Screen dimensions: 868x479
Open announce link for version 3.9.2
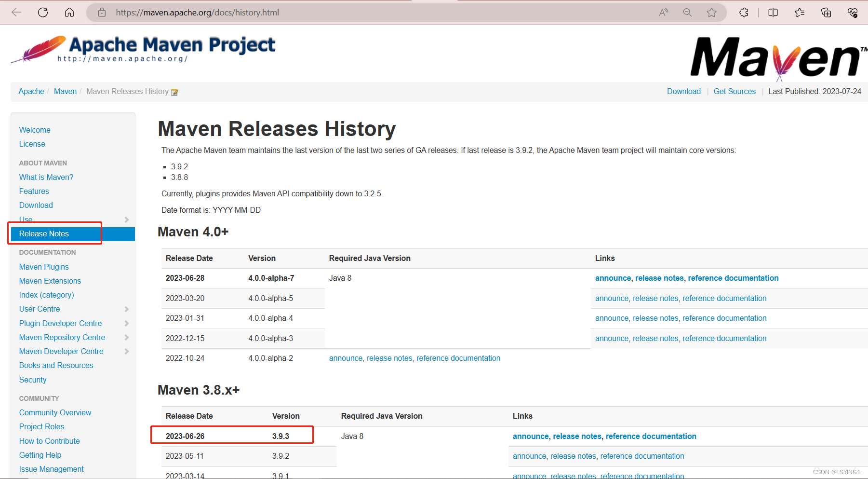(x=529, y=456)
